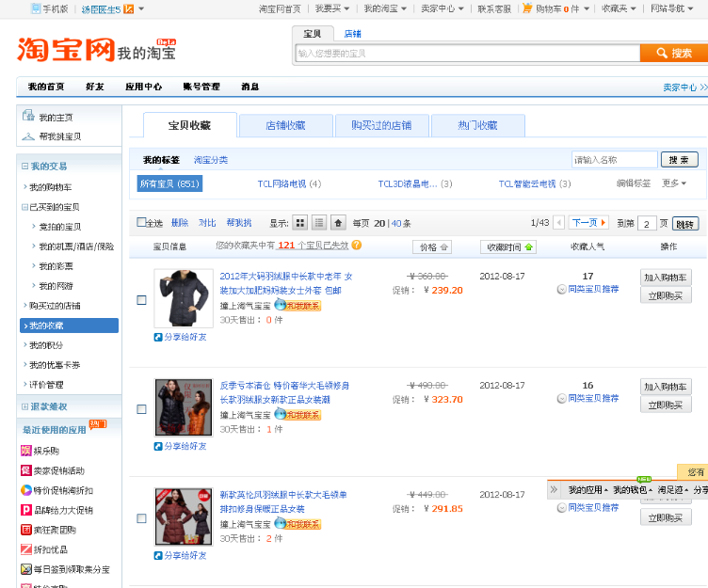The height and width of the screenshot is (588, 708).
Task: Click 立即购买 for the 323.70 item
Action: (666, 405)
